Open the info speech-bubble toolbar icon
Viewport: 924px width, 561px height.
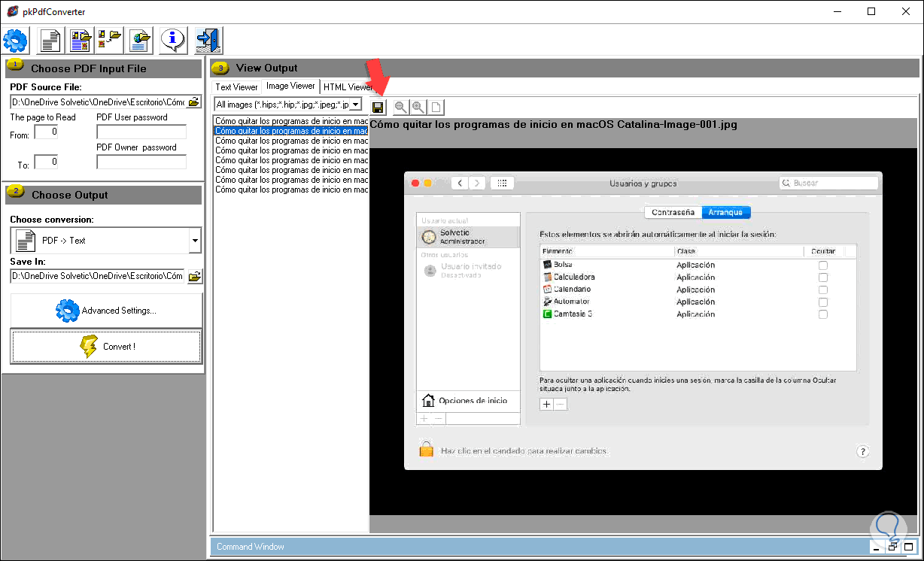click(x=174, y=39)
